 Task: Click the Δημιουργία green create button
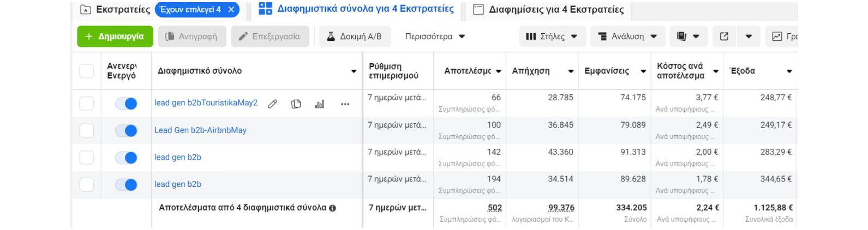pyautogui.click(x=115, y=37)
